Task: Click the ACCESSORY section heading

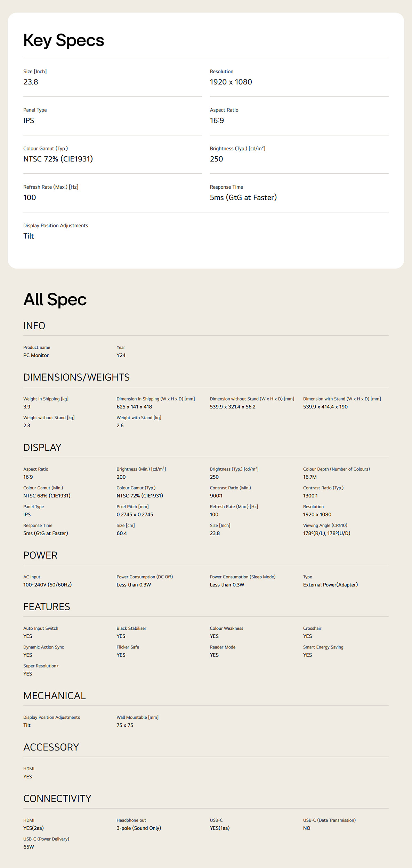Action: coord(51,747)
